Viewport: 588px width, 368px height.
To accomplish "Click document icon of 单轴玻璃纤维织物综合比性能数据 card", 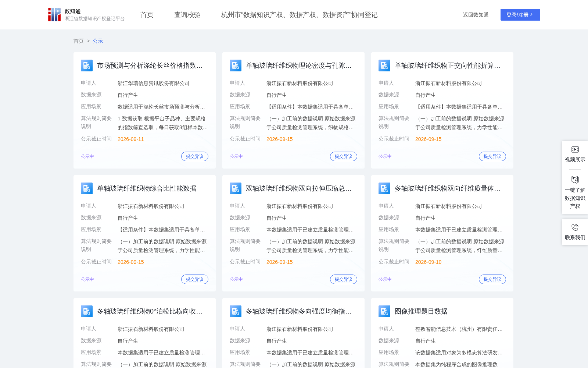I will click(x=87, y=188).
